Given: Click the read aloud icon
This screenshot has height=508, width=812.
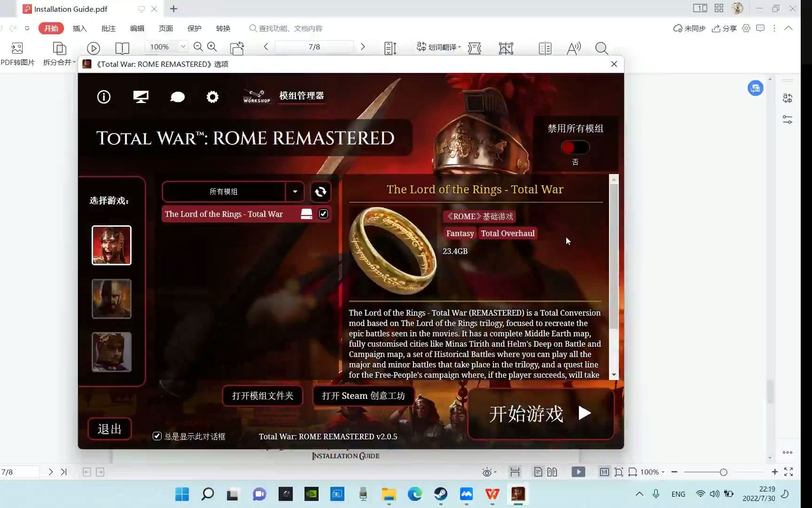Looking at the screenshot, I should [574, 48].
